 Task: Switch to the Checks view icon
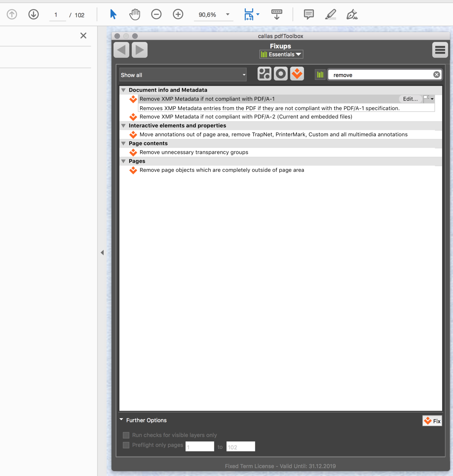281,74
